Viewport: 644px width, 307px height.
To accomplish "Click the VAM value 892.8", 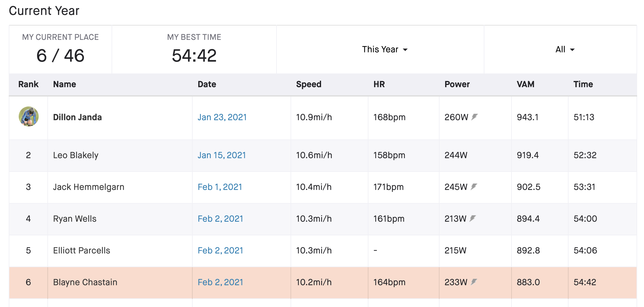I will click(x=528, y=250).
